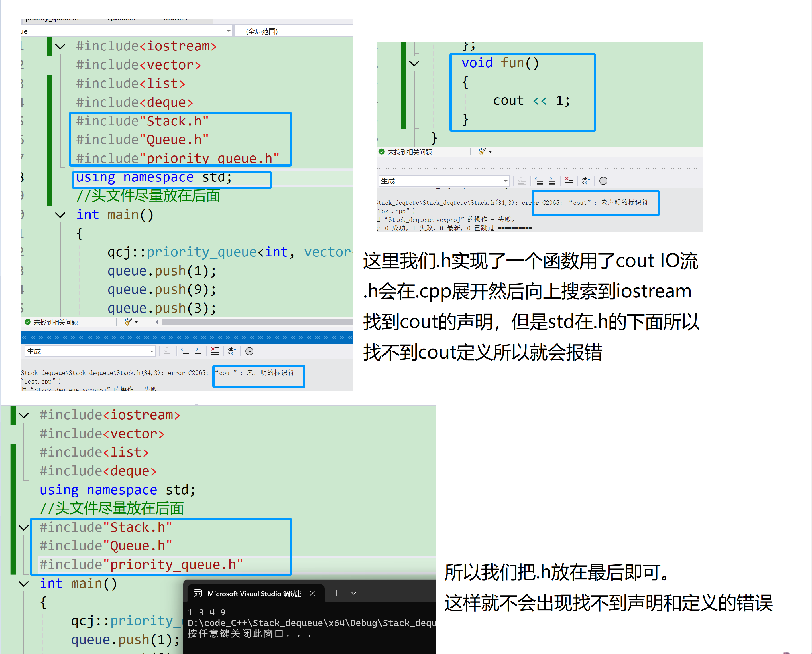Viewport: 812px width, 654px height.
Task: Open tab dropdown in debug console title bar
Action: coord(354,593)
